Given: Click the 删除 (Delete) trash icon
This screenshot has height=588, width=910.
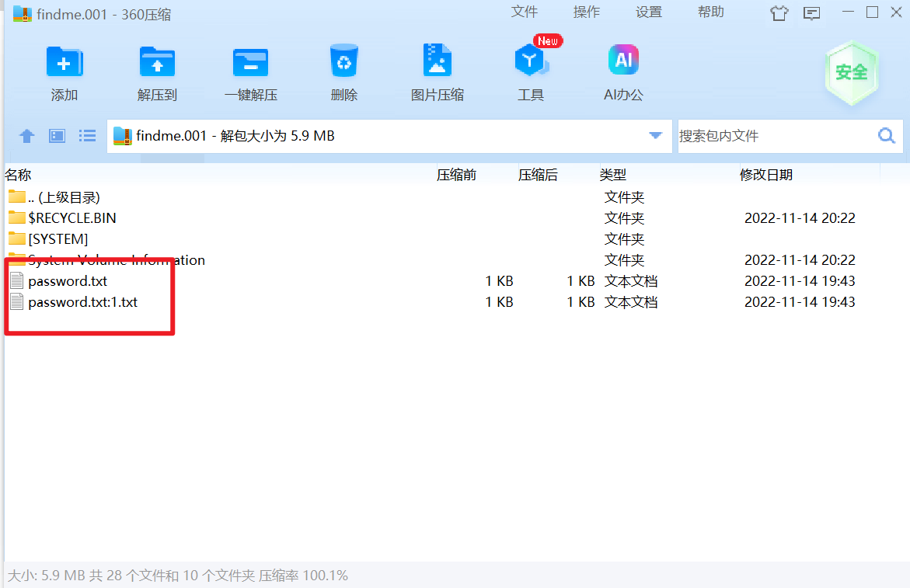Looking at the screenshot, I should pos(343,62).
